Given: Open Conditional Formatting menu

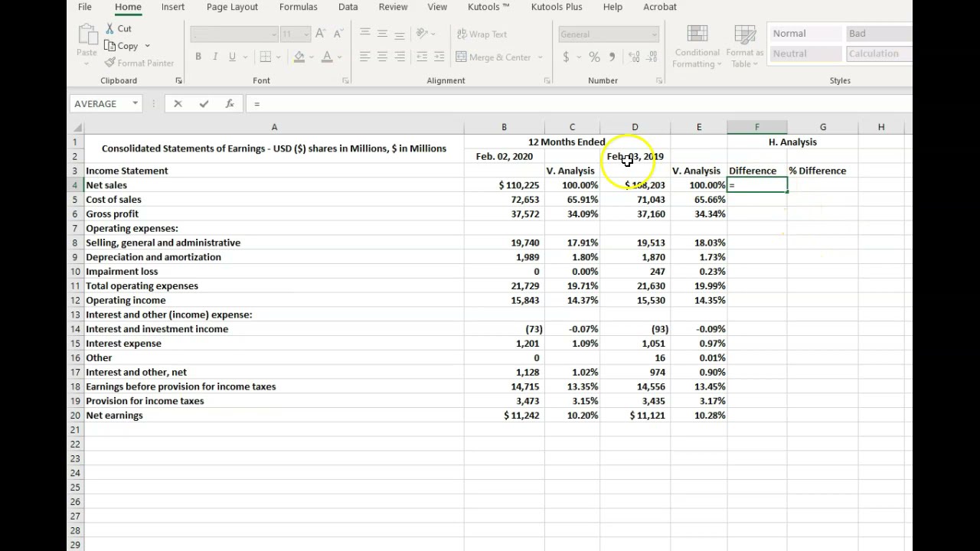Looking at the screenshot, I should (x=697, y=46).
